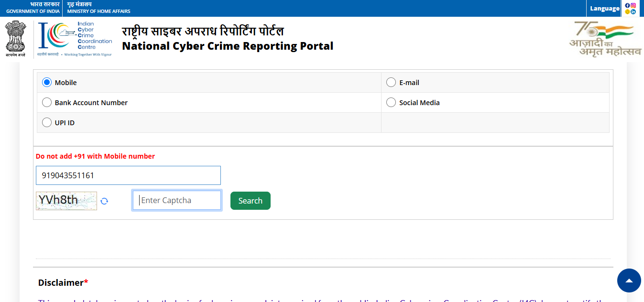This screenshot has height=302, width=644.
Task: Open the Language menu
Action: coord(604,8)
